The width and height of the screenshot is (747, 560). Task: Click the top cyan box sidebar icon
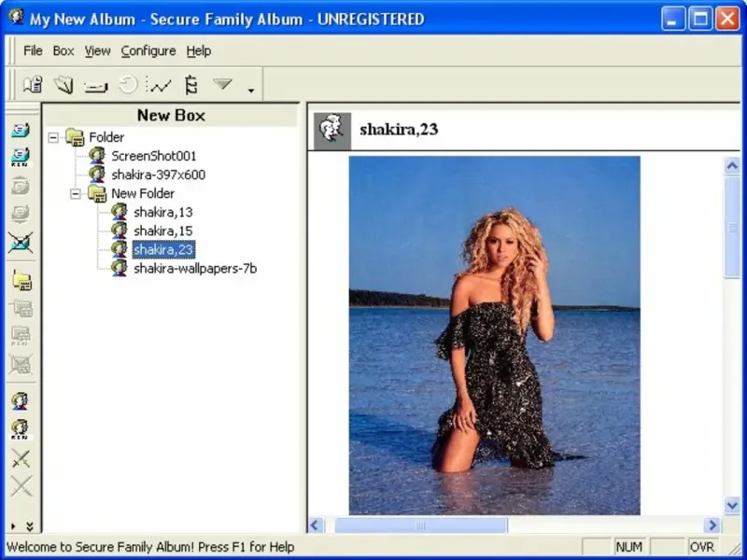[21, 131]
